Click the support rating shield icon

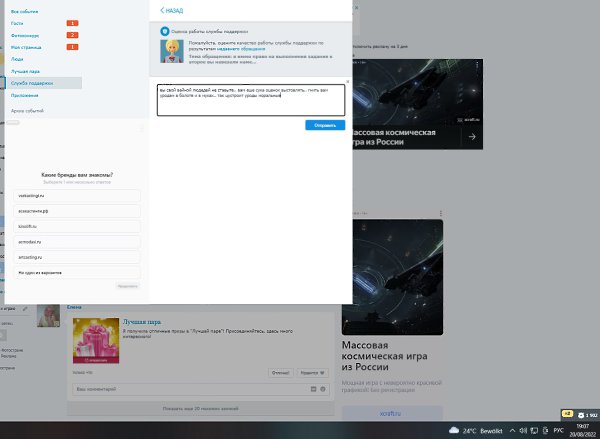click(x=168, y=32)
